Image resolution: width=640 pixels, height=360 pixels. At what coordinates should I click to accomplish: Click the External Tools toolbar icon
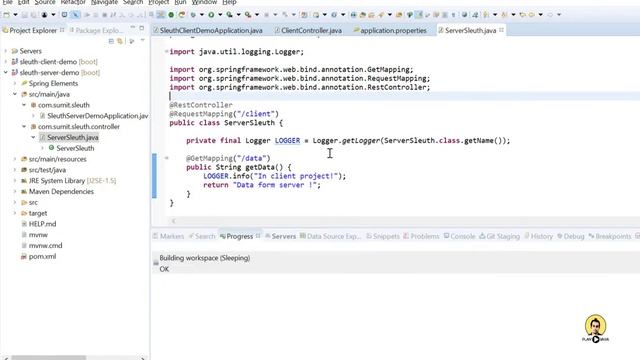[x=248, y=15]
